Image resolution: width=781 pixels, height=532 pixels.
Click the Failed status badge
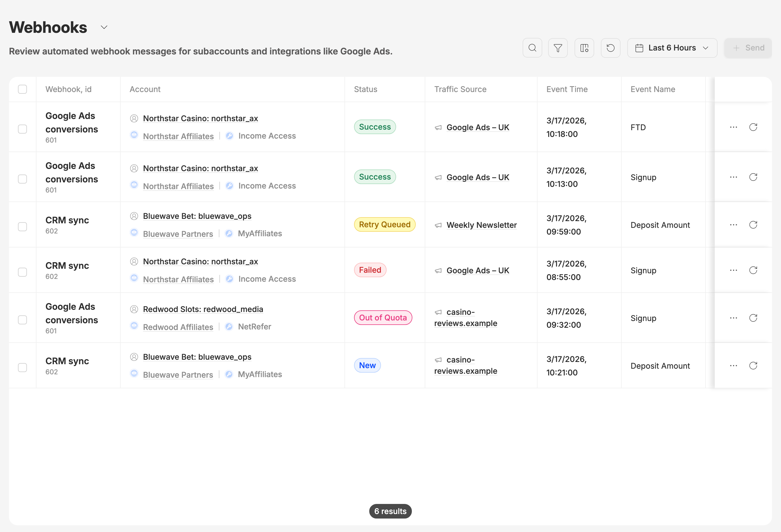(370, 270)
